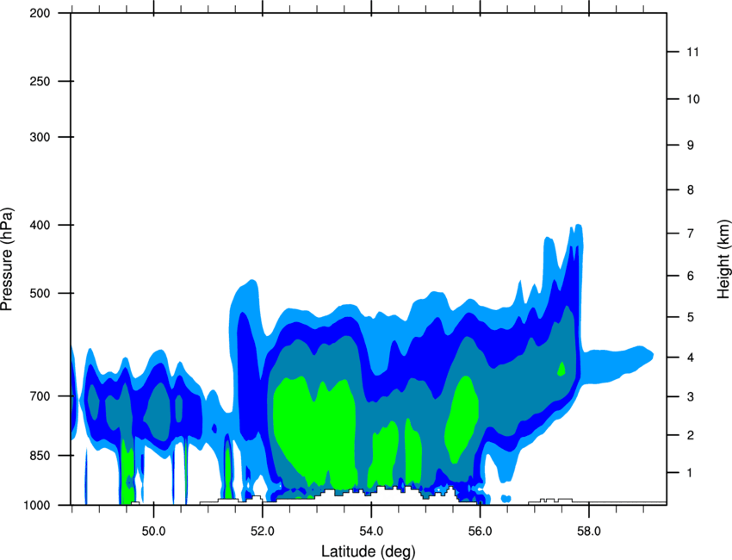Select the 300 pressure tick label
This screenshot has height=560, width=732.
coord(40,137)
